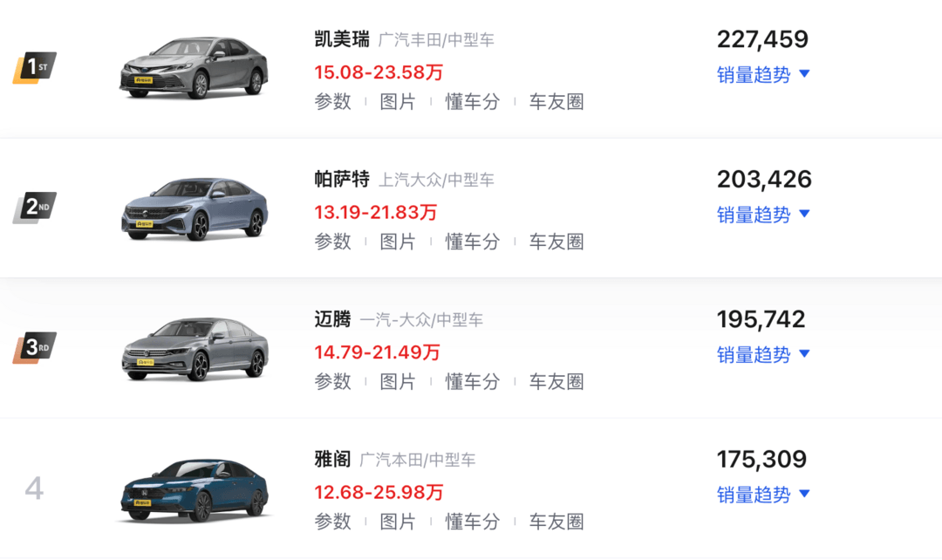Open the 凯美瑞 car thumbnail
The height and width of the screenshot is (560, 942).
(x=194, y=69)
